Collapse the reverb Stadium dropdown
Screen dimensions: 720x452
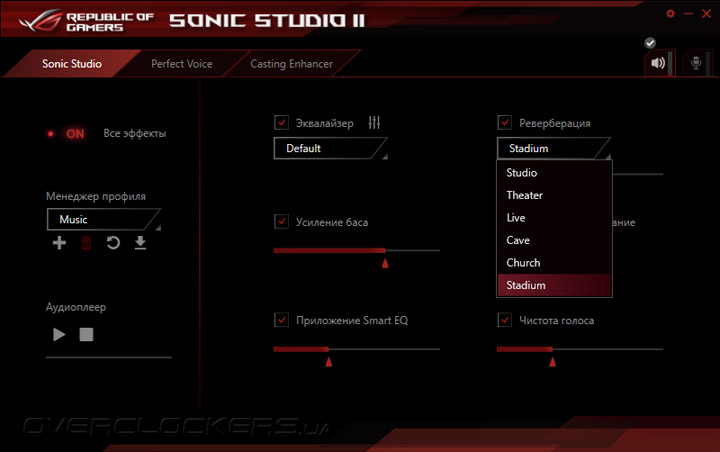pyautogui.click(x=554, y=148)
